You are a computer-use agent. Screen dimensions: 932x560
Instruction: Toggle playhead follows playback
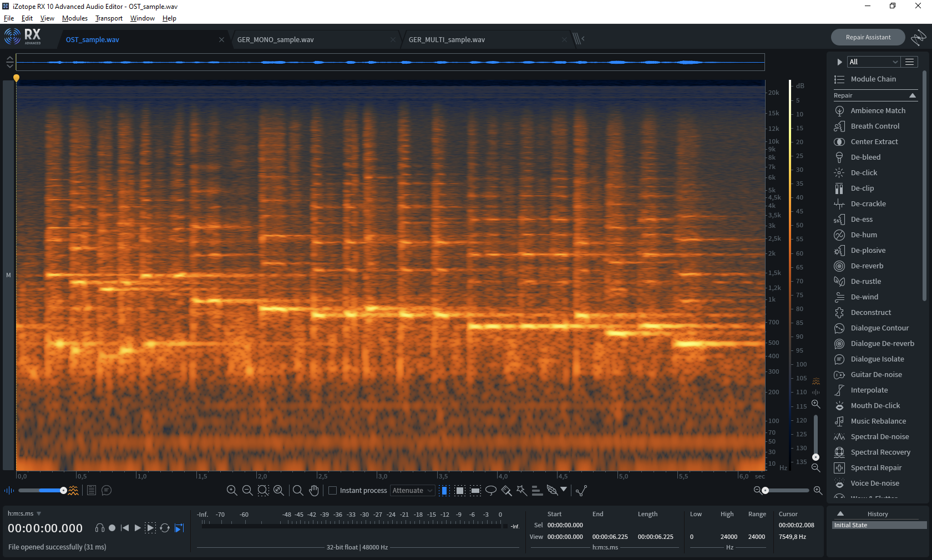click(x=179, y=528)
